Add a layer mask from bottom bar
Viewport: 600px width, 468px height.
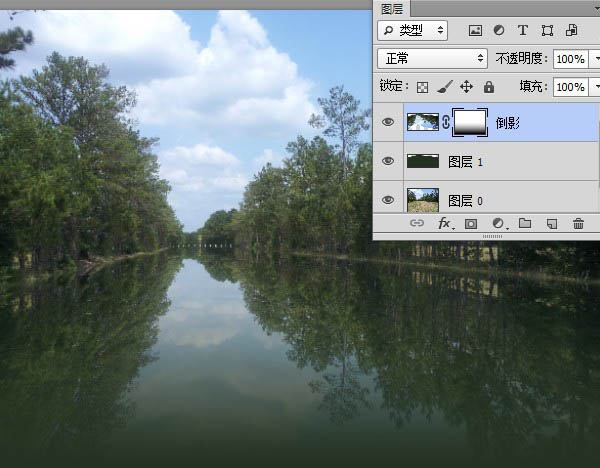click(x=471, y=224)
